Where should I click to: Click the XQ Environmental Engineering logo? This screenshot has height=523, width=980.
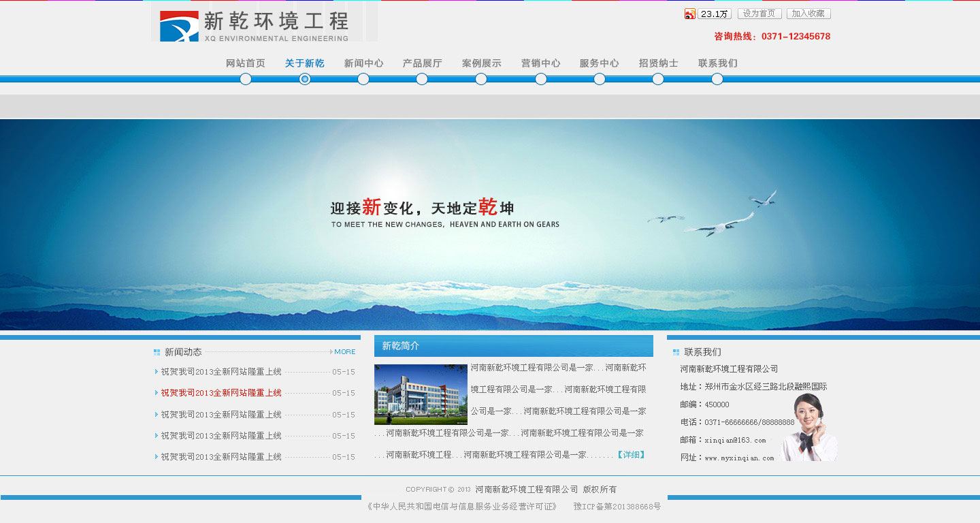pyautogui.click(x=255, y=26)
